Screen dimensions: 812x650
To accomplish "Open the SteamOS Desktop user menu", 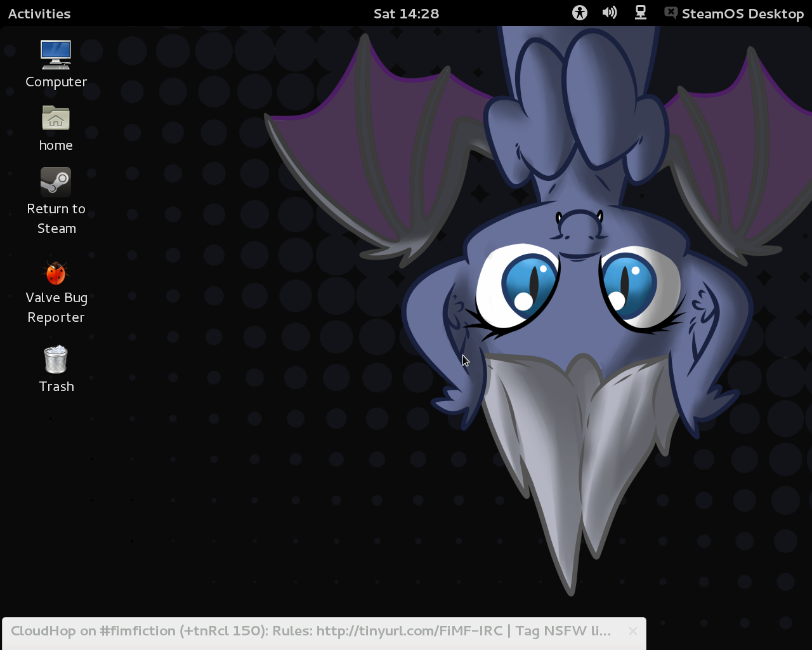I will click(743, 13).
